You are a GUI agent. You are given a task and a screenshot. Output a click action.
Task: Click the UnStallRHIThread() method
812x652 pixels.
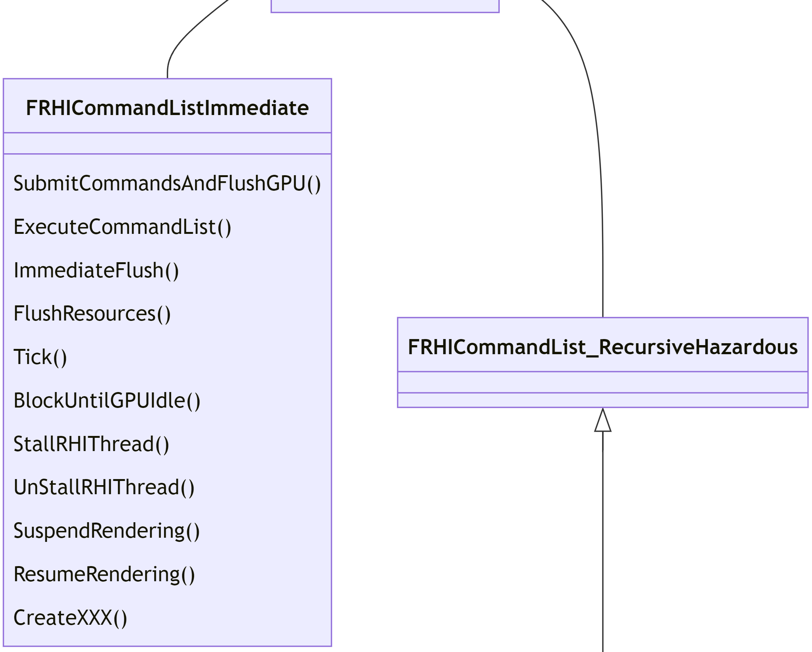point(104,487)
